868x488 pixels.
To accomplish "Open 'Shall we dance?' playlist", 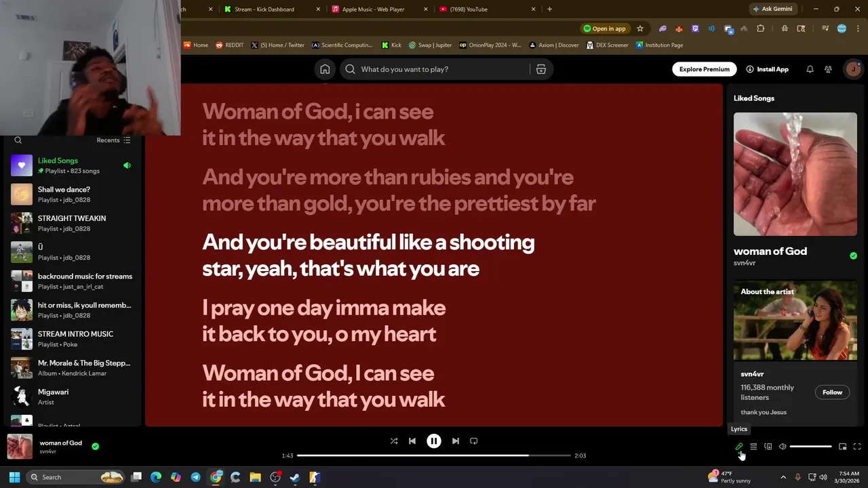I will [71, 195].
